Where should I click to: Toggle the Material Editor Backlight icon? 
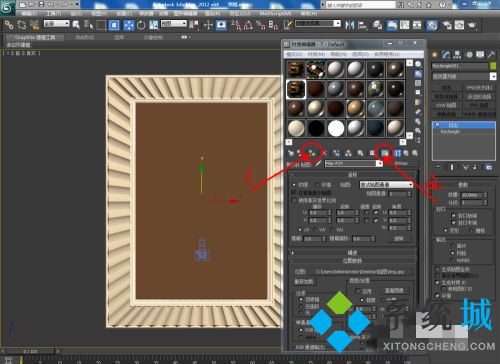[x=418, y=74]
